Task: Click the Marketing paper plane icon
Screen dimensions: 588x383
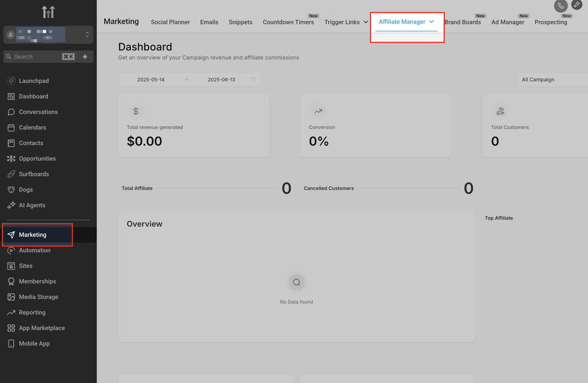Action: (x=12, y=235)
